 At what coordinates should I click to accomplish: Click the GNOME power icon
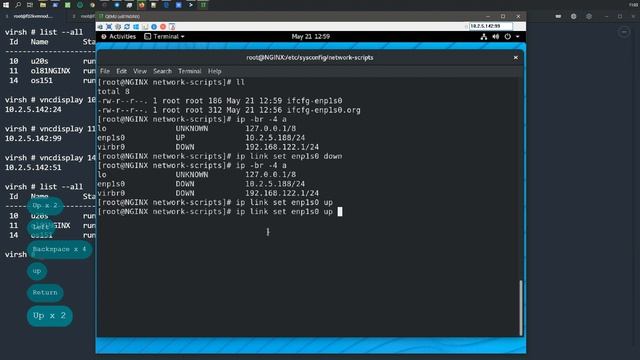[x=507, y=36]
